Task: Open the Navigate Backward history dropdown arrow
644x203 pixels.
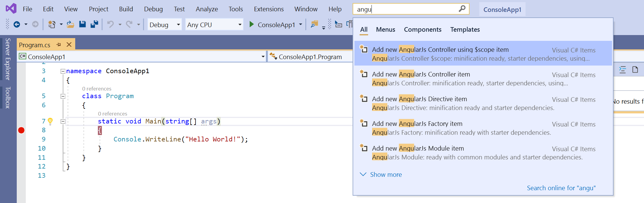Action: coord(26,24)
